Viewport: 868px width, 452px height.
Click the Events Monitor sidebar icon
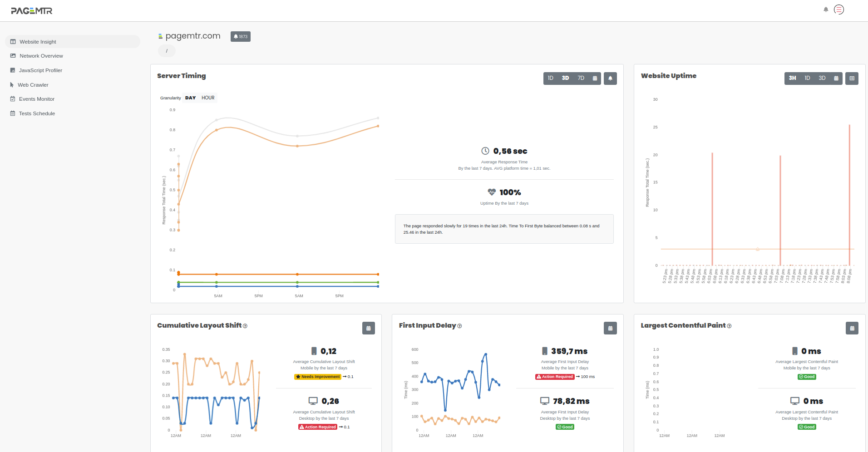tap(13, 99)
